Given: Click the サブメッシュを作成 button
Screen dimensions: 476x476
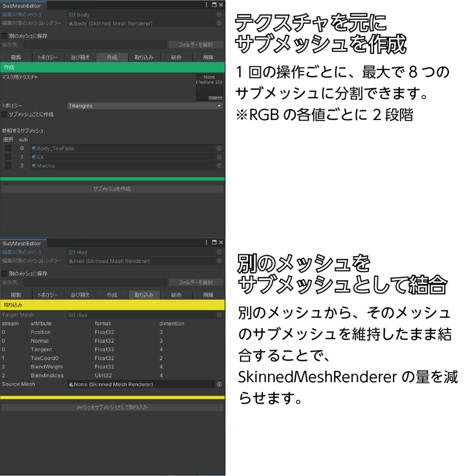Looking at the screenshot, I should (112, 188).
